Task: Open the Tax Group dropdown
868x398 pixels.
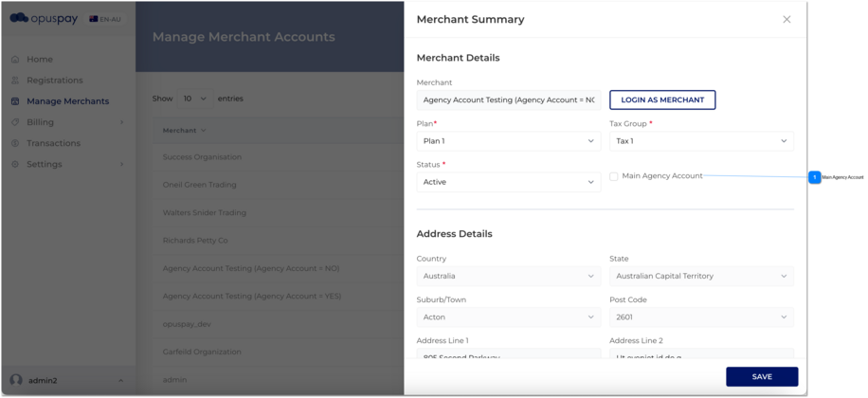Action: [701, 141]
